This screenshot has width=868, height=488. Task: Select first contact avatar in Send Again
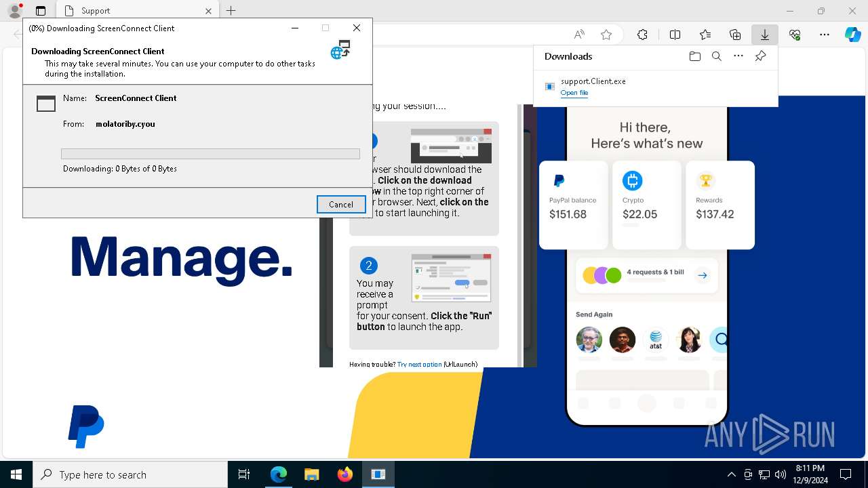click(589, 340)
